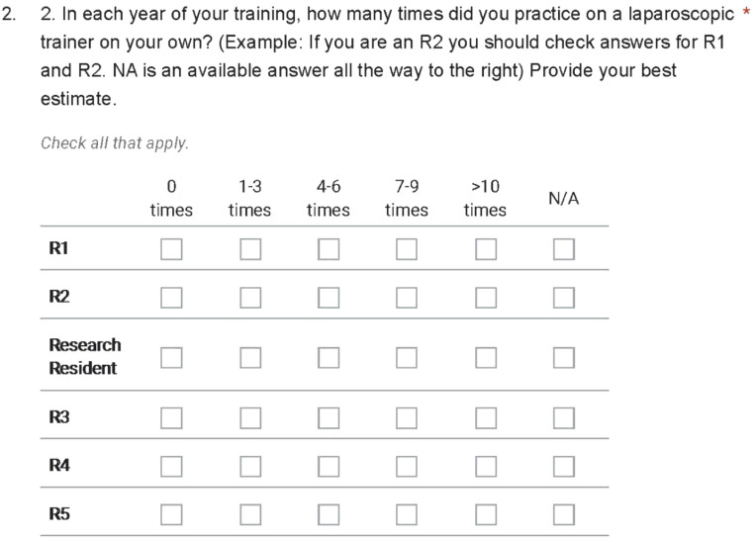This screenshot has width=756, height=540.
Task: Select R5 row >10 times checkbox
Action: [486, 514]
